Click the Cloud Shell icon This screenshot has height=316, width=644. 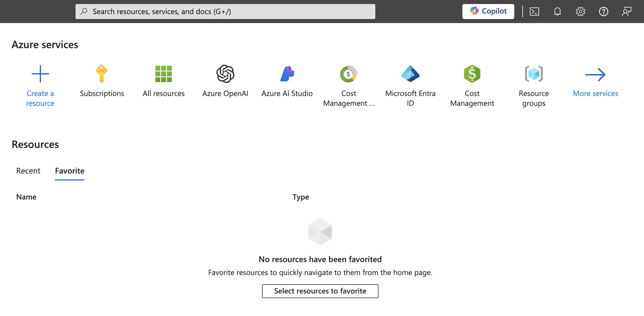(535, 11)
